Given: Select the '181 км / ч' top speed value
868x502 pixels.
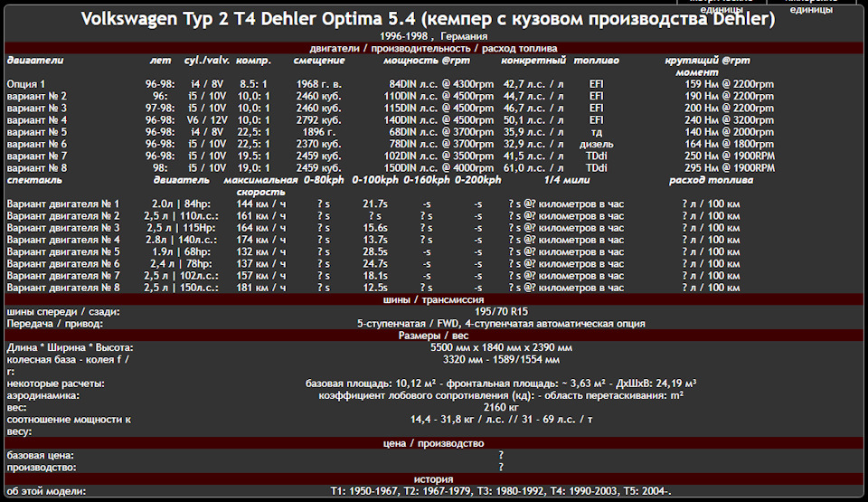Looking at the screenshot, I should (x=260, y=288).
